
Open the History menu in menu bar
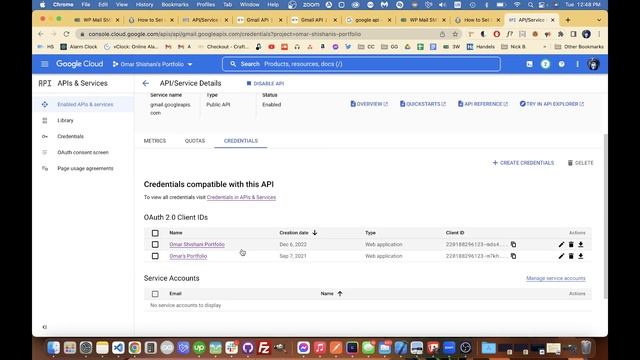click(x=144, y=4)
